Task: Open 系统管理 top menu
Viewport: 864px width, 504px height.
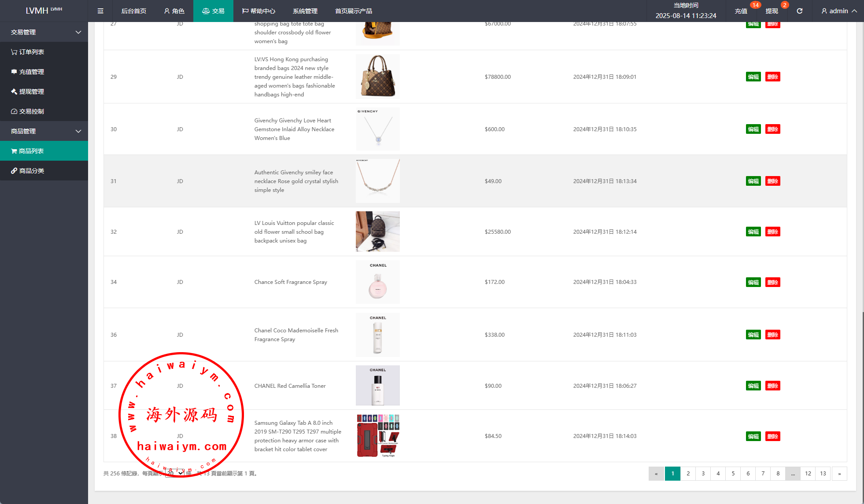Action: point(305,11)
